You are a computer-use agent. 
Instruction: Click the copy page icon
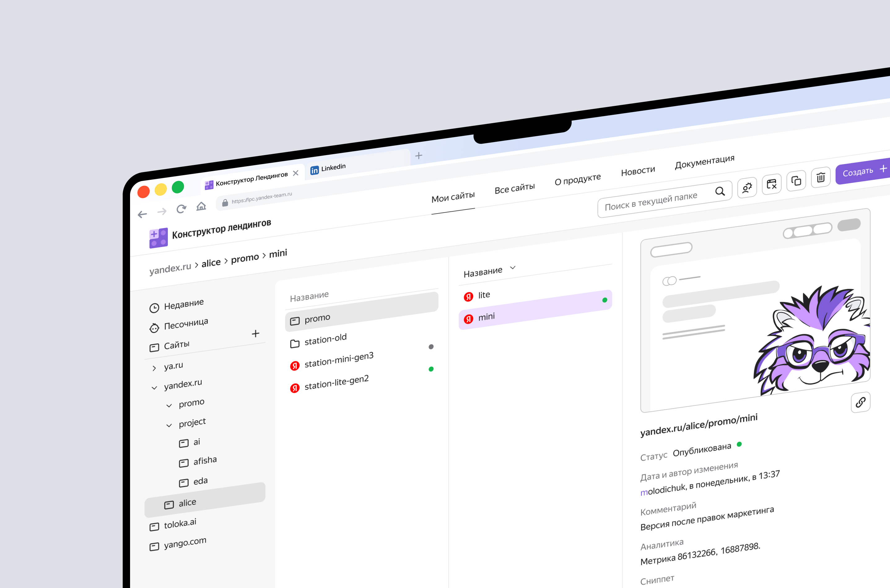tap(796, 181)
